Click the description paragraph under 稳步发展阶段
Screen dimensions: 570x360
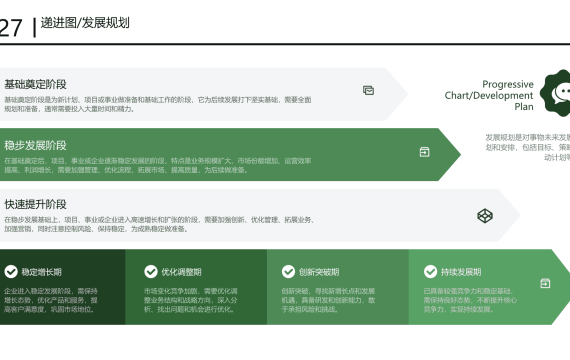(158, 165)
